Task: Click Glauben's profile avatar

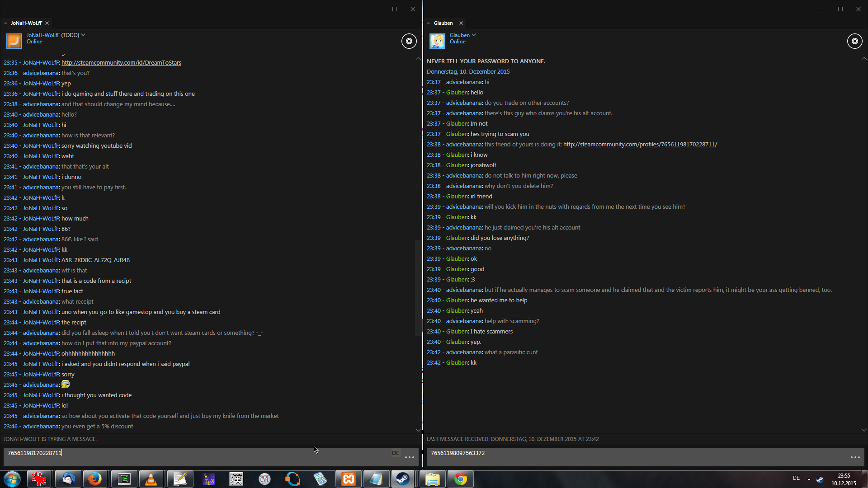Action: click(437, 41)
